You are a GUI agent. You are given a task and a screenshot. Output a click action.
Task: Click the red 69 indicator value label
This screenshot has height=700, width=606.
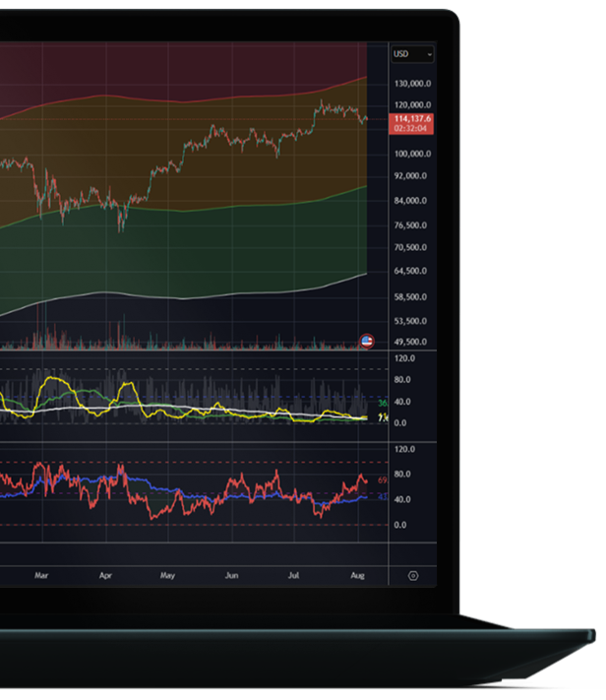[x=383, y=480]
